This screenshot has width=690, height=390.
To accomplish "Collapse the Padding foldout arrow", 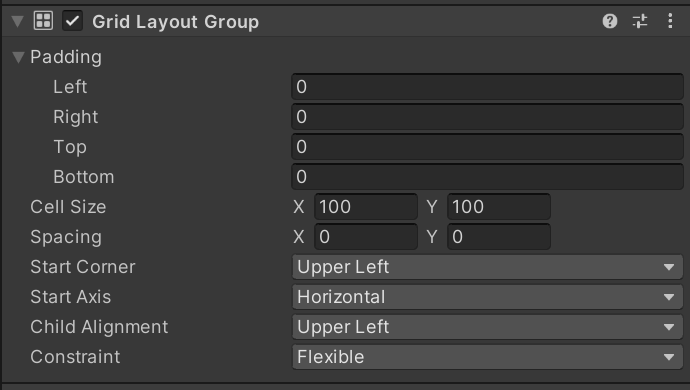I will click(18, 57).
